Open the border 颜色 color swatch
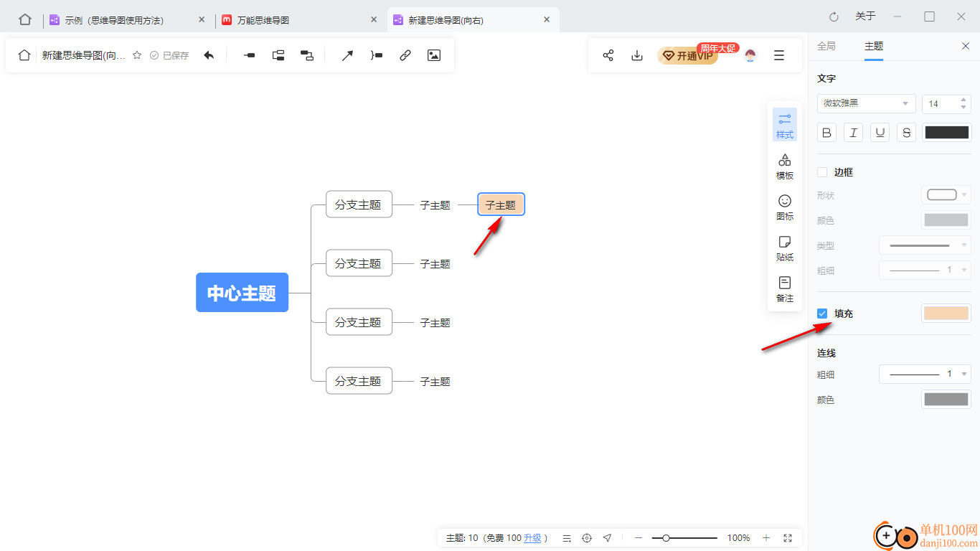The image size is (980, 551). tap(946, 220)
